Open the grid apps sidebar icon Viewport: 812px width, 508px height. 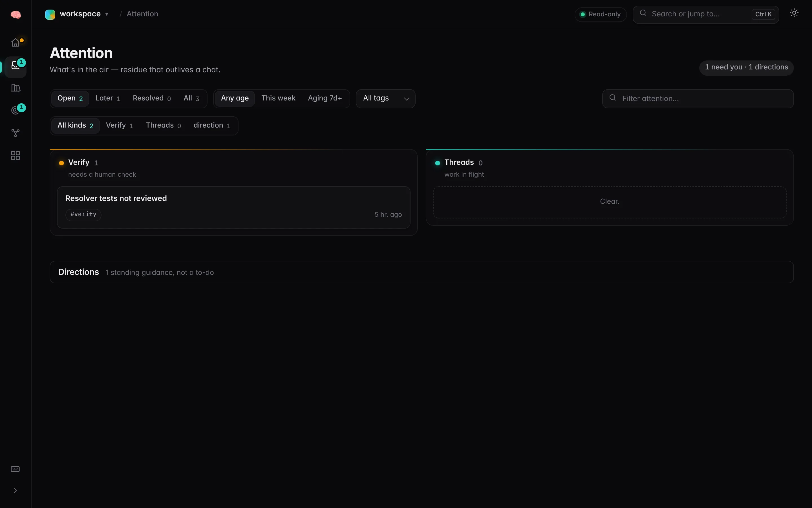coord(16,156)
